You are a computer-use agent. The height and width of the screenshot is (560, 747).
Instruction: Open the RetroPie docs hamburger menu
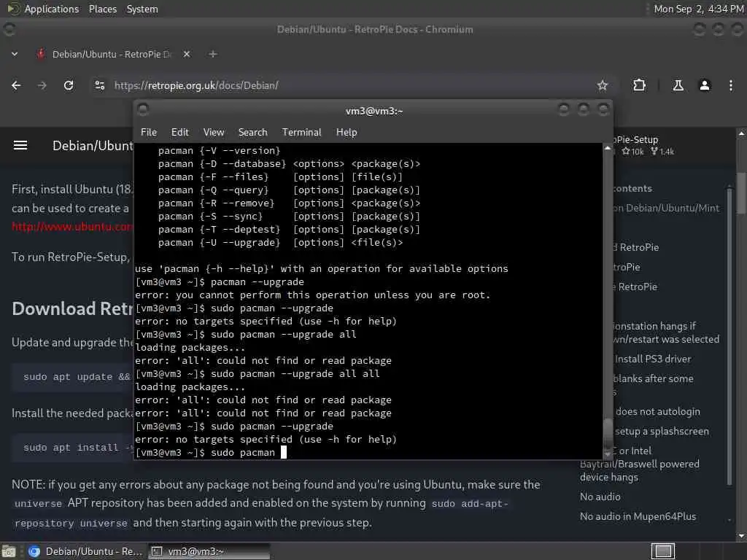point(20,145)
